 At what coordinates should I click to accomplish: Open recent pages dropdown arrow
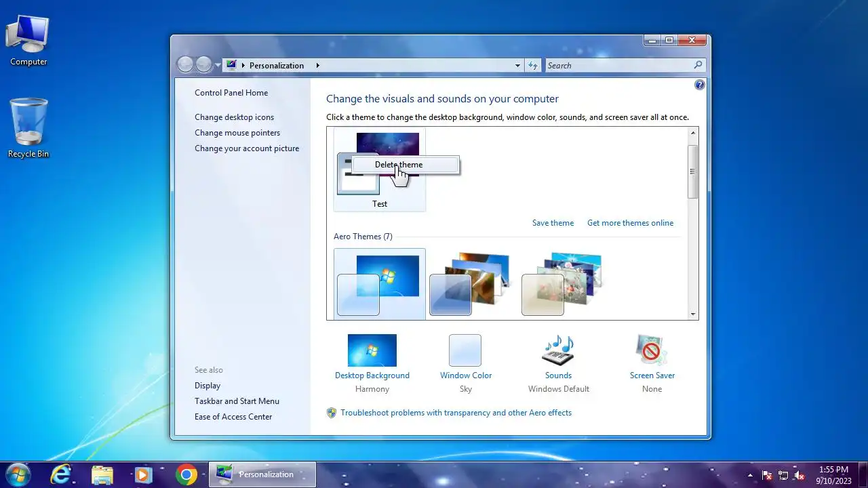pos(218,66)
